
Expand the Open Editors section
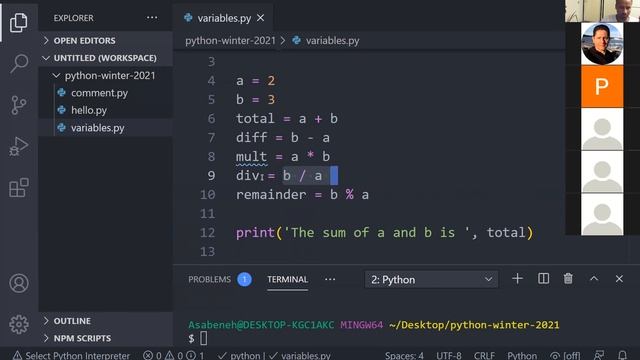pos(106,40)
